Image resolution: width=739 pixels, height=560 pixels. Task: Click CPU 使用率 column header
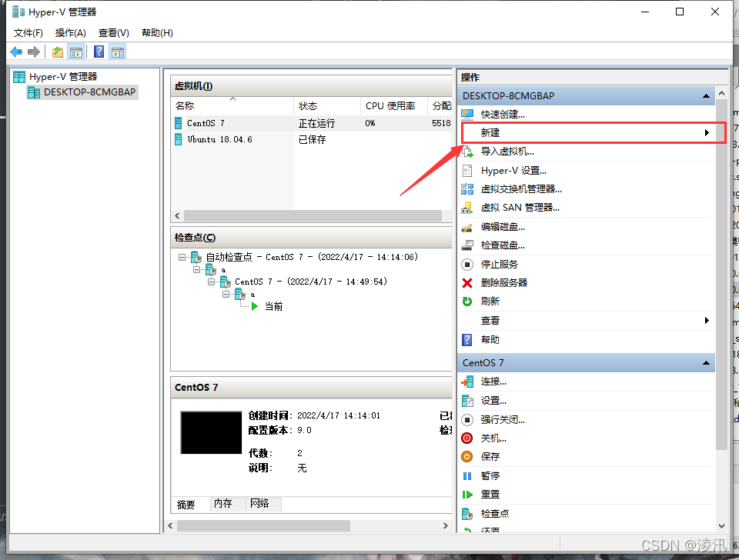[394, 106]
